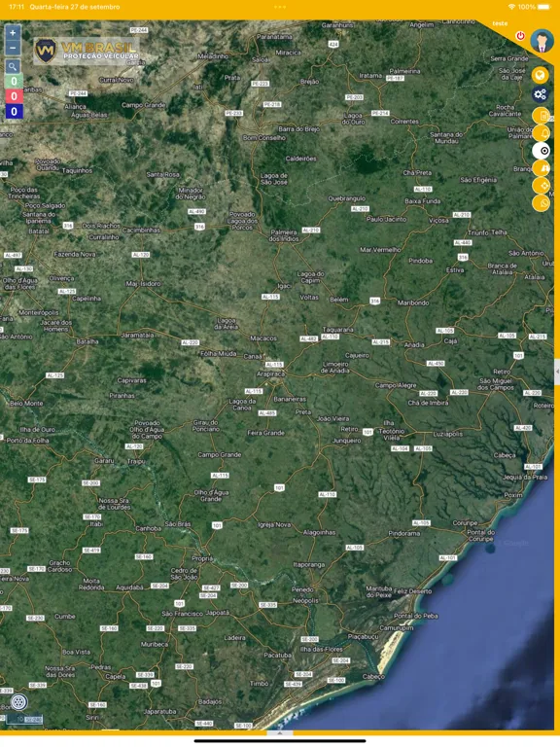Viewport: 560px width, 747px height.
Task: Click the Feira Grande label
Action: coord(265,433)
